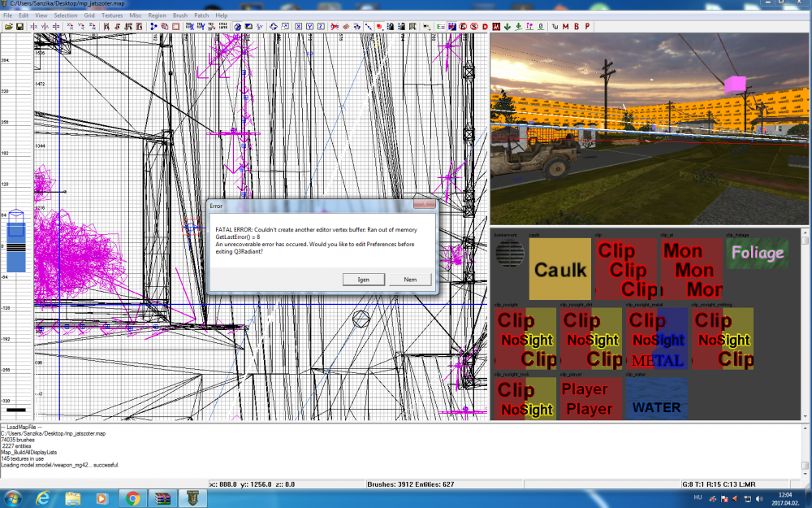The height and width of the screenshot is (508, 812).
Task: Select the Foliage clip texture
Action: [x=757, y=253]
